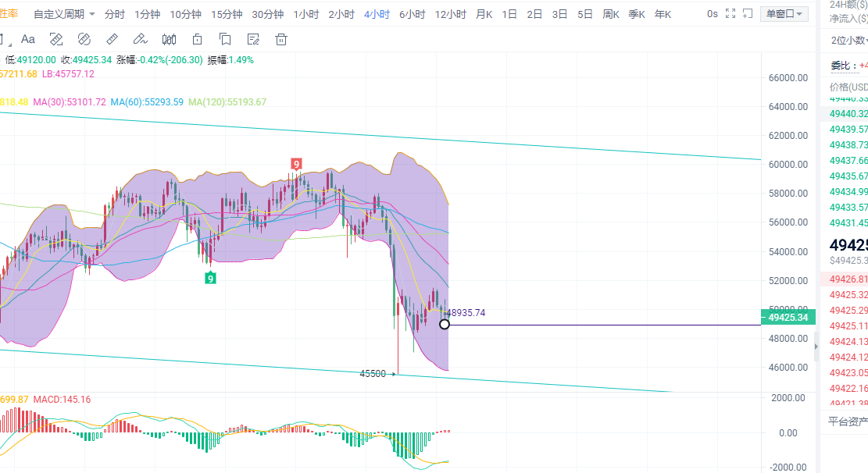
Task: Select the Aa text annotation tool
Action: pos(27,39)
